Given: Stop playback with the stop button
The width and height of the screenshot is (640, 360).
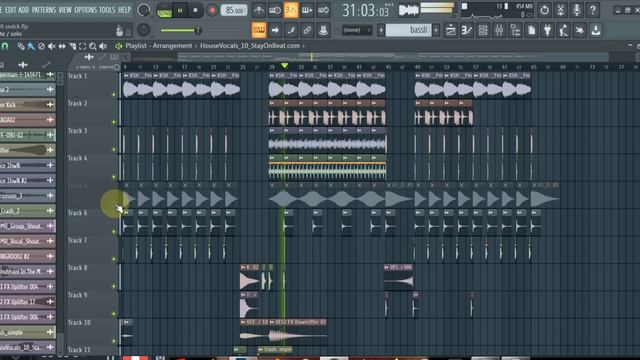Looking at the screenshot, I should click(196, 11).
